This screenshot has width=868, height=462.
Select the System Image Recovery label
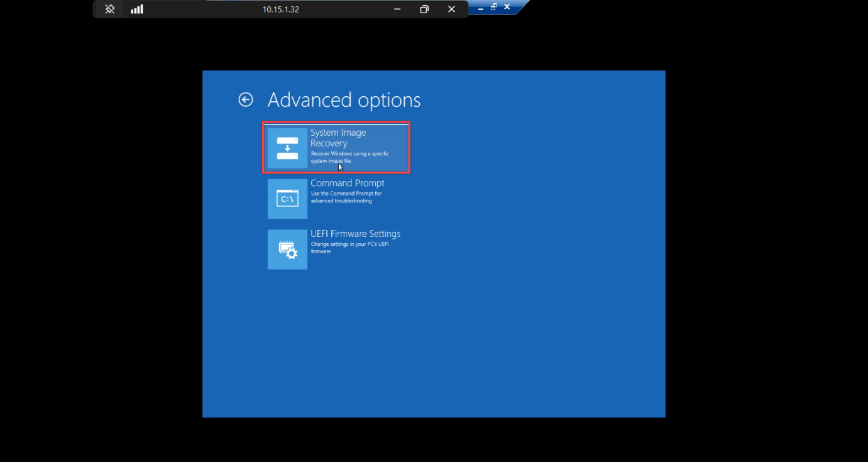338,138
